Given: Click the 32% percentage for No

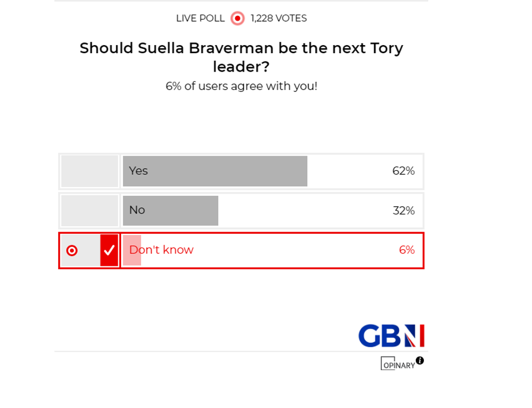Looking at the screenshot, I should coord(403,211).
